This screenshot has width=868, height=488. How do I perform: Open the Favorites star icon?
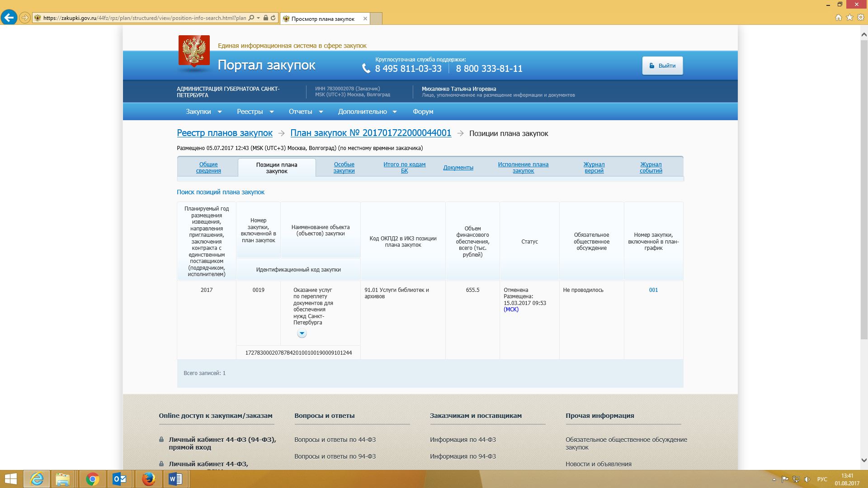tap(849, 18)
